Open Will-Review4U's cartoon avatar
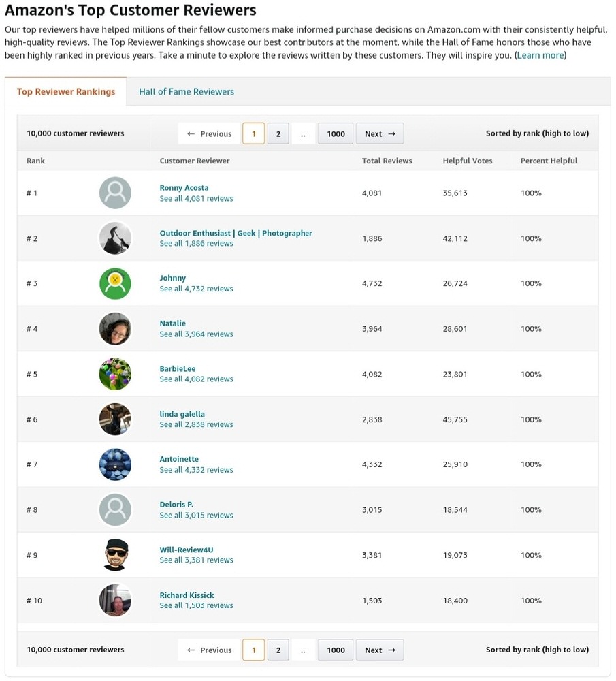The width and height of the screenshot is (616, 681). [x=116, y=555]
